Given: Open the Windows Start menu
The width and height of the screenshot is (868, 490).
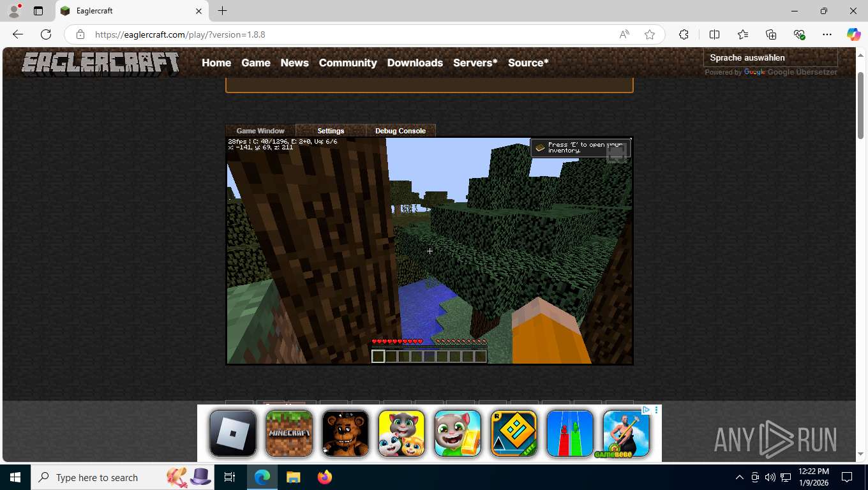Looking at the screenshot, I should (x=15, y=477).
